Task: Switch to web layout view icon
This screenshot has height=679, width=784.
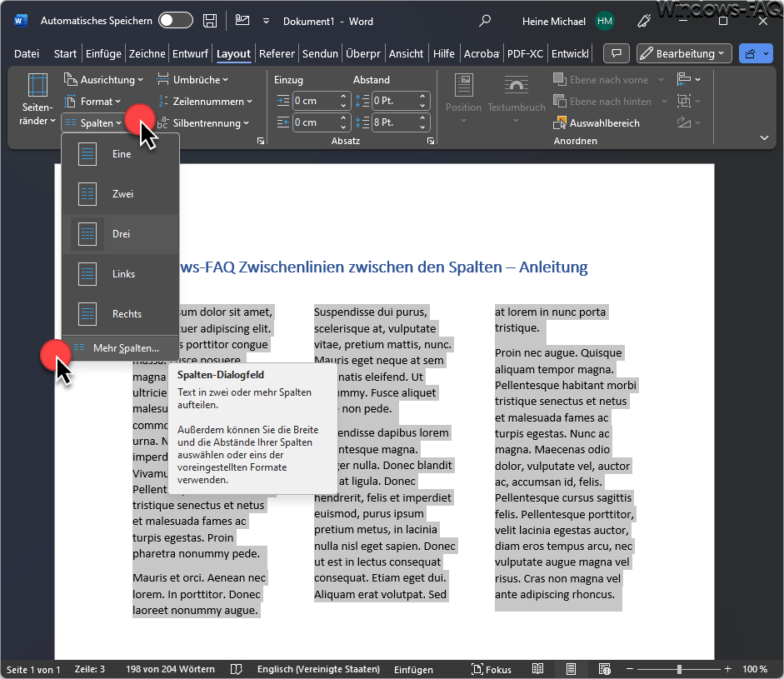Action: [x=605, y=669]
